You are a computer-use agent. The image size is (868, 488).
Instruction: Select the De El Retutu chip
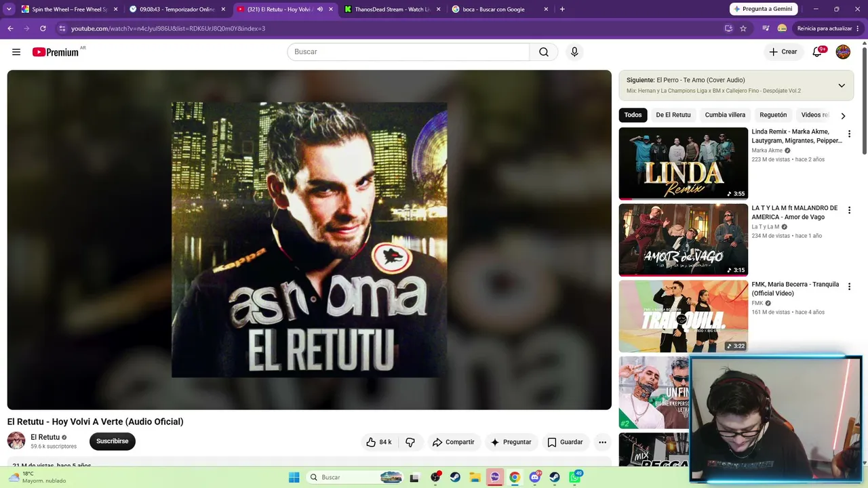pos(673,115)
